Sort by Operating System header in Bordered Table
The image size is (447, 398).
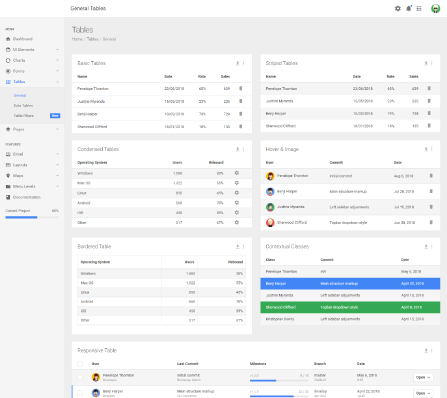click(95, 262)
